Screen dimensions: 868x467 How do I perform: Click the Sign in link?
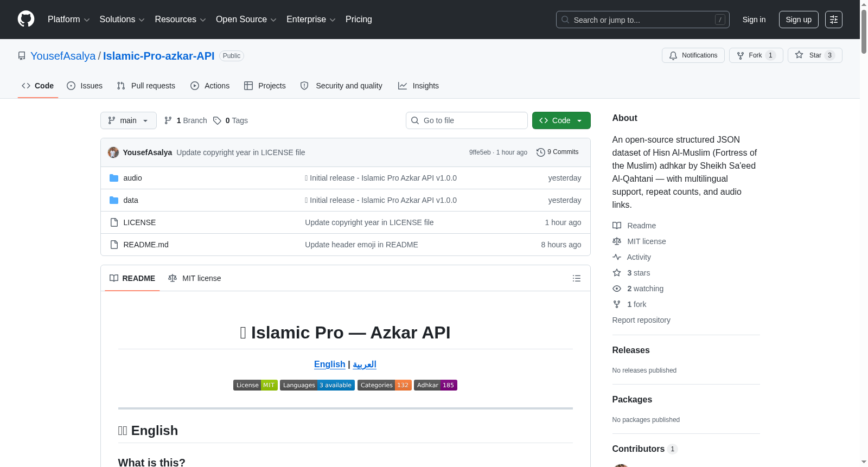[x=754, y=20]
